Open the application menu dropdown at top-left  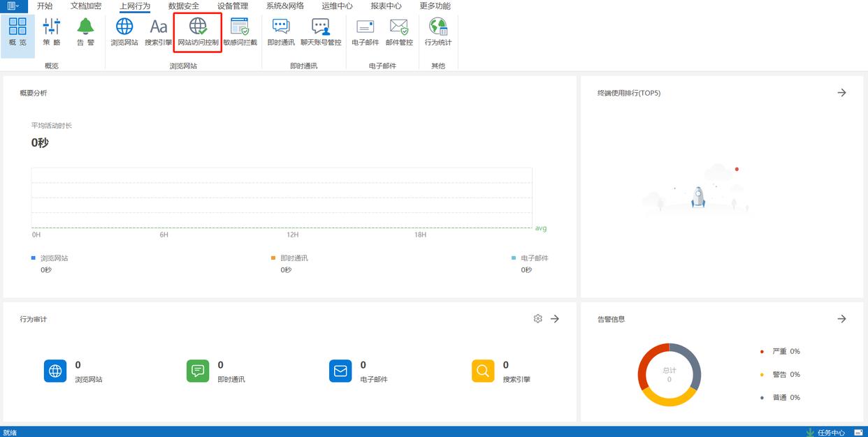pyautogui.click(x=13, y=6)
